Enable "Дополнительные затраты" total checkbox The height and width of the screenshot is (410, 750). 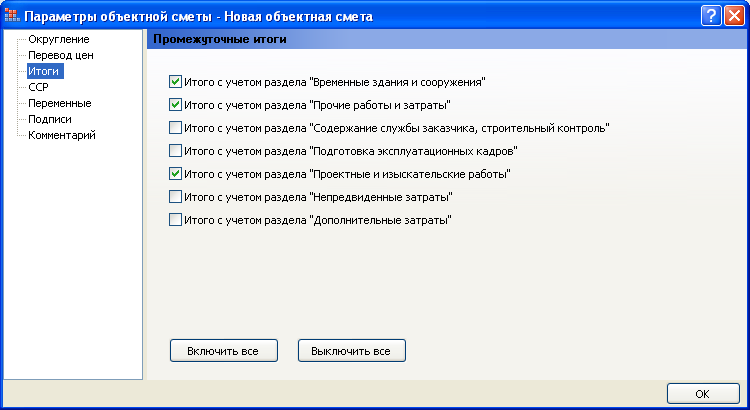(176, 220)
